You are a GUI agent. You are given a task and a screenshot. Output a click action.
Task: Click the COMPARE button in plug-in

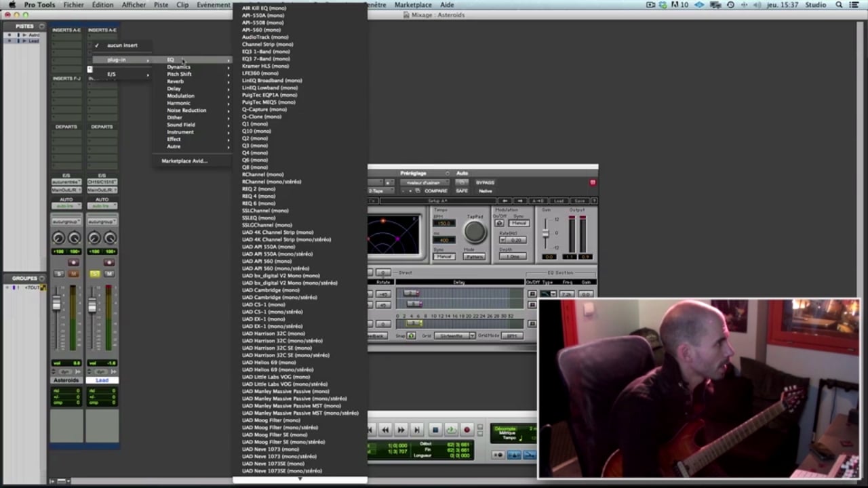435,191
